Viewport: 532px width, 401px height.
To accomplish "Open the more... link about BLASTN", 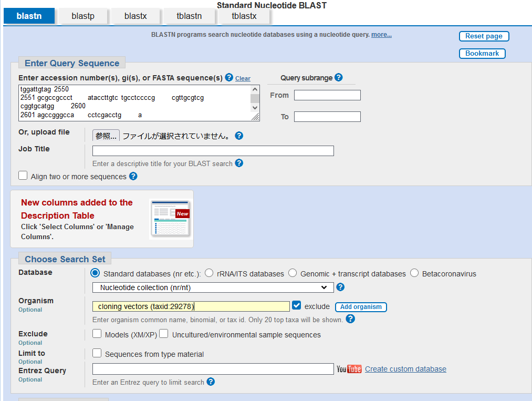I will pos(381,35).
